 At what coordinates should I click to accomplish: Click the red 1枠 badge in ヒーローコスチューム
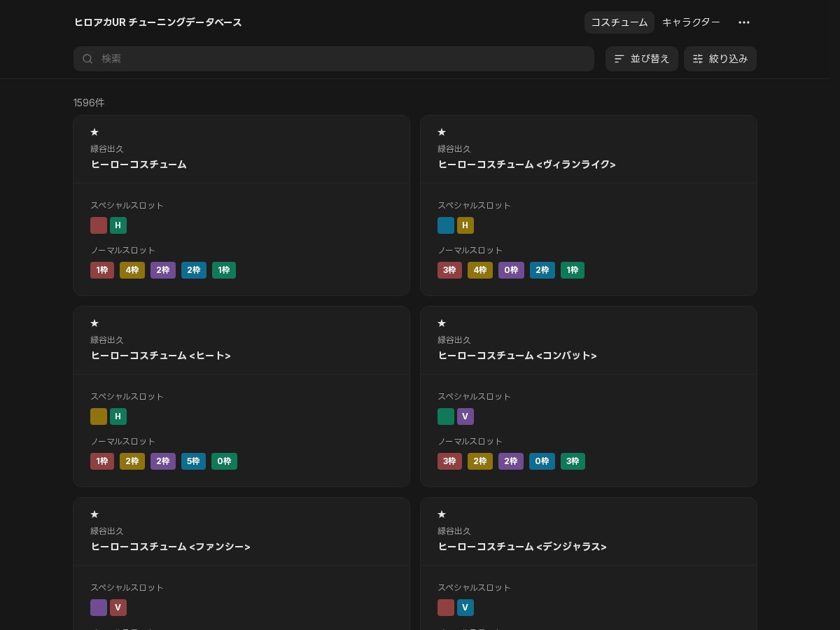pyautogui.click(x=102, y=270)
